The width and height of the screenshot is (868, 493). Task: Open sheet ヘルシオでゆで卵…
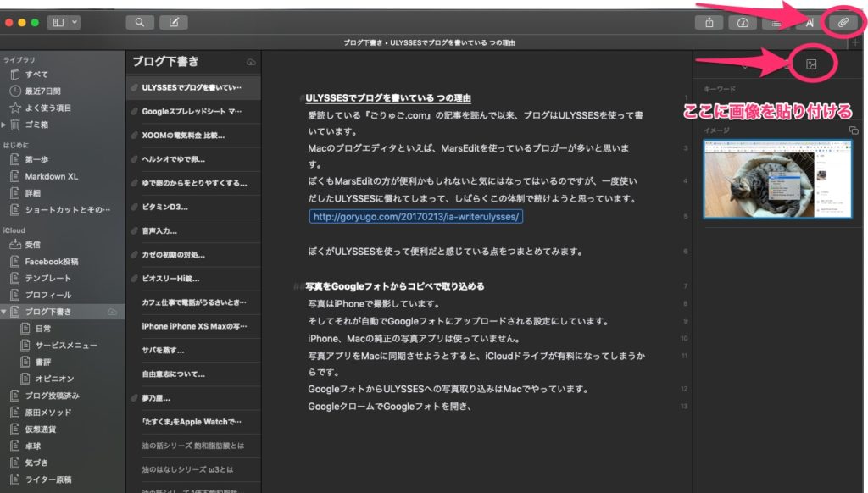[193, 159]
